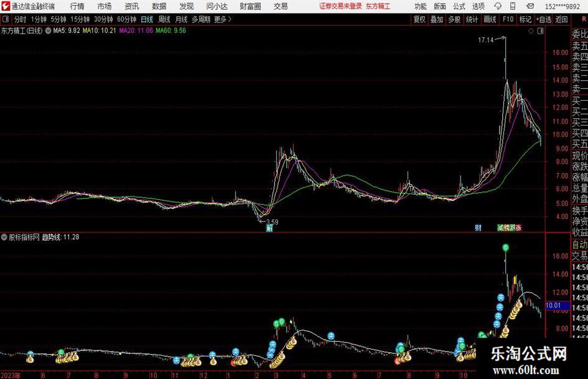The height and width of the screenshot is (379, 588).
Task: Click the 叠加 toolbar button
Action: pyautogui.click(x=437, y=19)
